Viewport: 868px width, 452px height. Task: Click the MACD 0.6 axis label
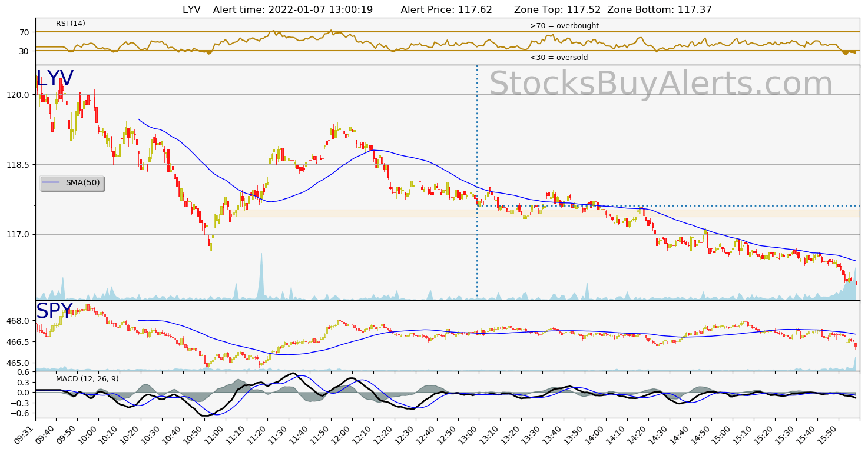tap(24, 372)
